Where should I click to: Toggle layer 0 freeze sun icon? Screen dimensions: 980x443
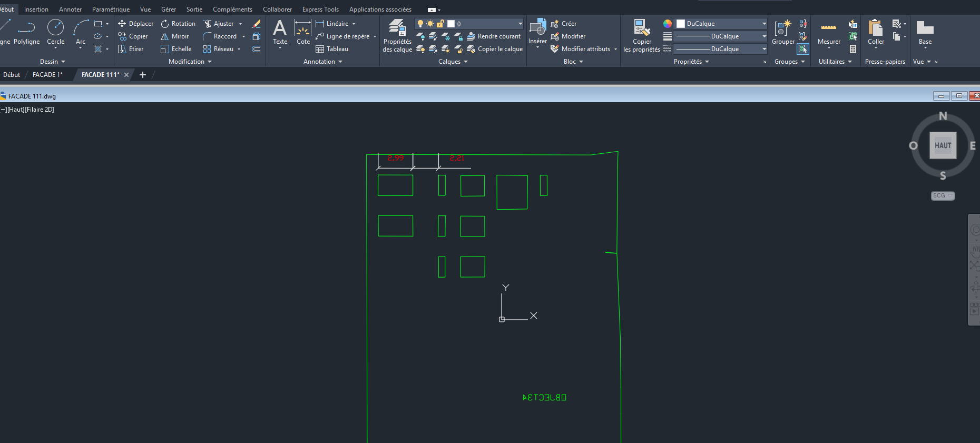430,24
